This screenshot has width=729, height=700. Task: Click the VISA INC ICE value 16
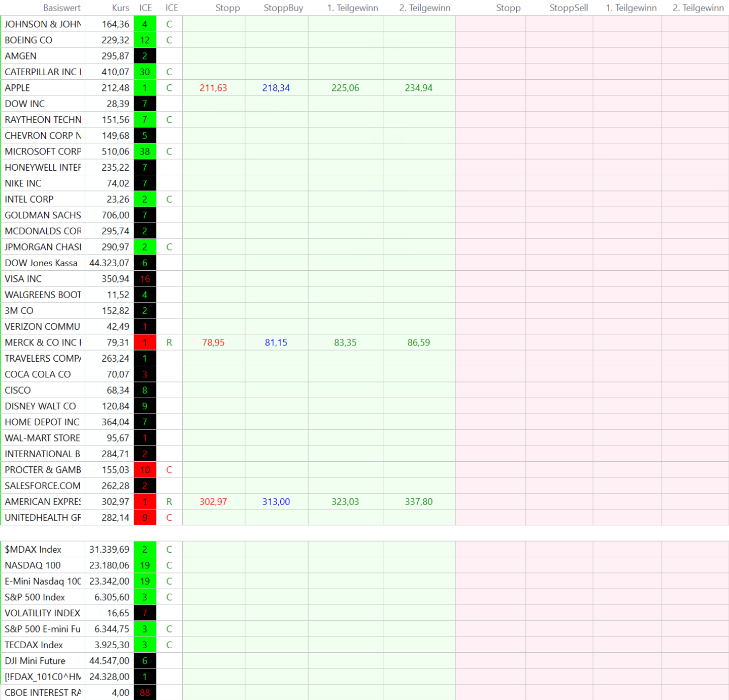[145, 279]
